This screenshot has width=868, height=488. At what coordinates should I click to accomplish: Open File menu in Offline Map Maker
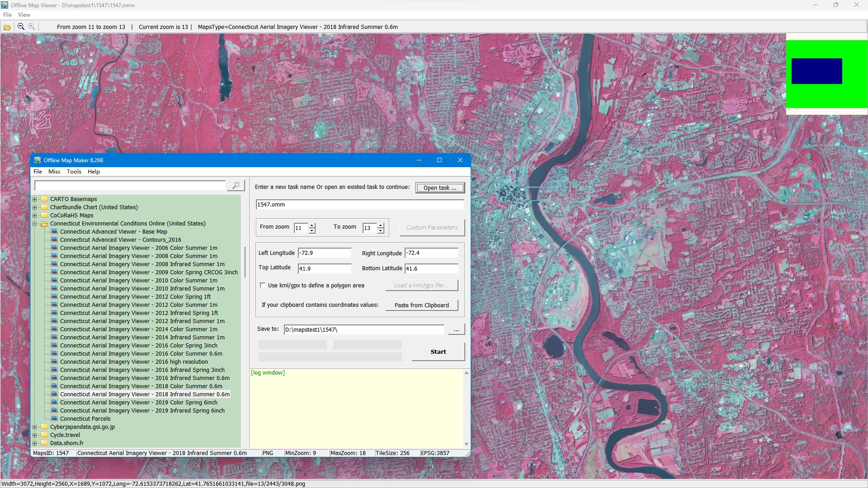click(38, 171)
